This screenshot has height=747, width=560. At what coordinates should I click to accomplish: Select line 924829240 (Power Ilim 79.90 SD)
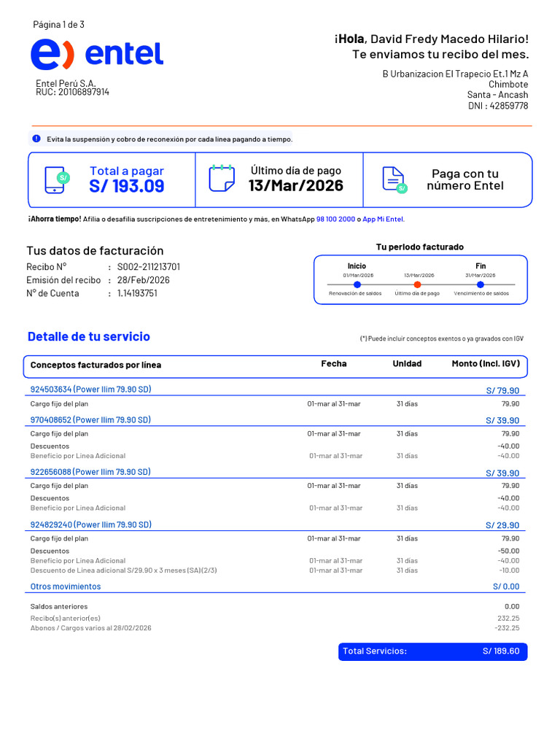point(91,525)
